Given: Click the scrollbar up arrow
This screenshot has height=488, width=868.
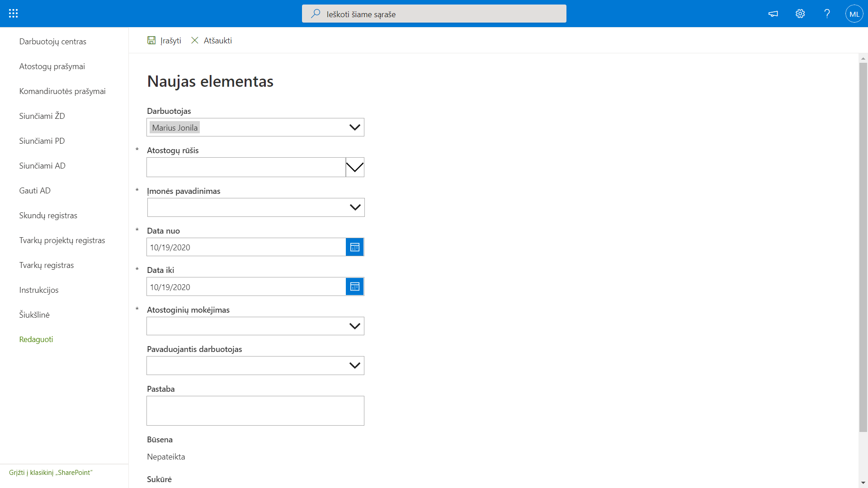Looking at the screenshot, I should 863,58.
